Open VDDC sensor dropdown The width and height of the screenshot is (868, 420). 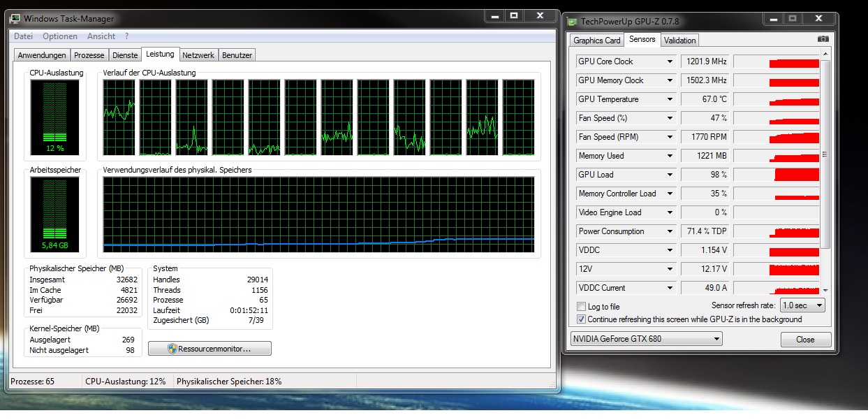tap(670, 250)
